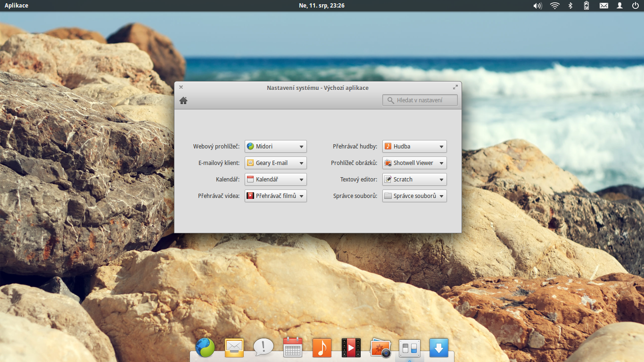Expand the Správce souborů selection dropdown
The width and height of the screenshot is (644, 362).
click(414, 196)
